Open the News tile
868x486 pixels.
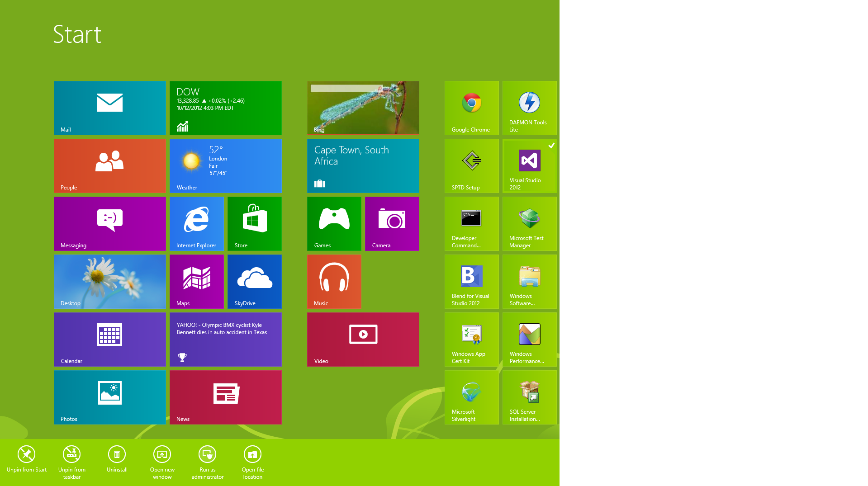226,397
